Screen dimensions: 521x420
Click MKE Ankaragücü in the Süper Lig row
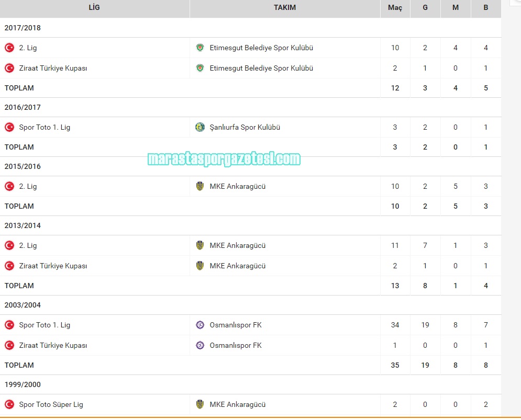238,404
